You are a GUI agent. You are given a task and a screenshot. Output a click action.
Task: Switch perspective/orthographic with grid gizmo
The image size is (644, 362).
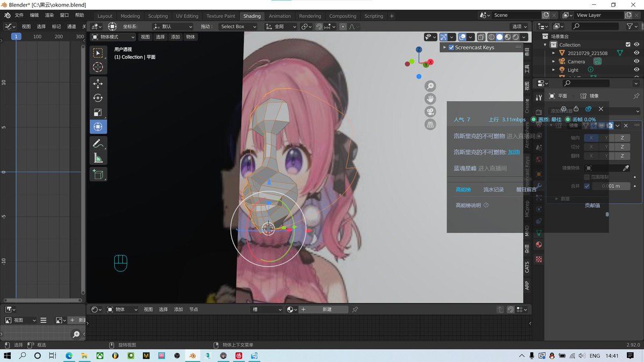430,124
